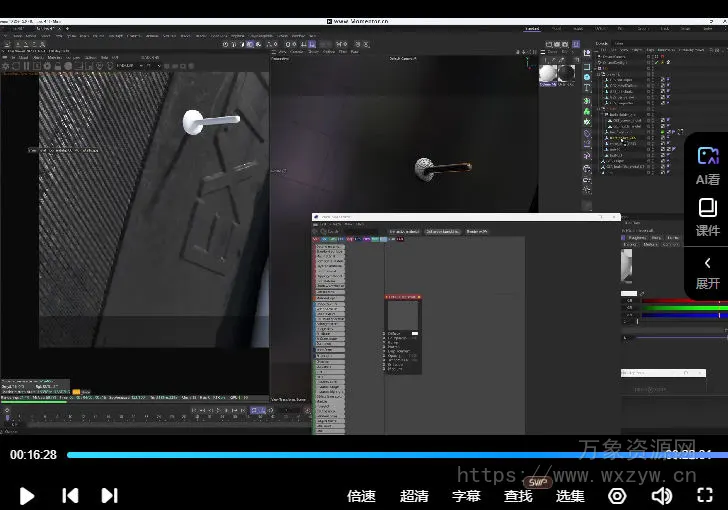The width and height of the screenshot is (728, 510).
Task: Click the play button in the player
Action: [27, 495]
